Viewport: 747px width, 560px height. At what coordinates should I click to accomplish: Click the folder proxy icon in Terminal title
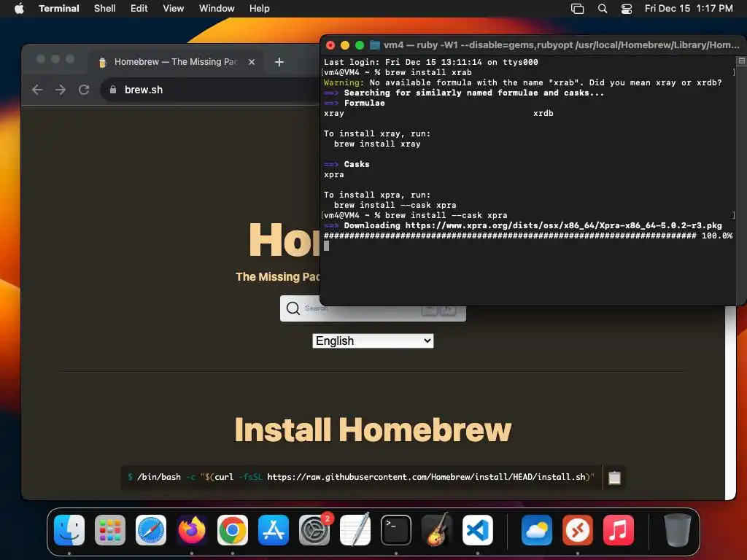coord(375,44)
